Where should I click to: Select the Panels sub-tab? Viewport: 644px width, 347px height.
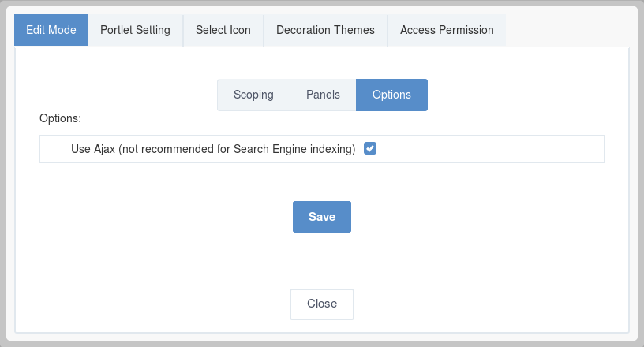(323, 95)
